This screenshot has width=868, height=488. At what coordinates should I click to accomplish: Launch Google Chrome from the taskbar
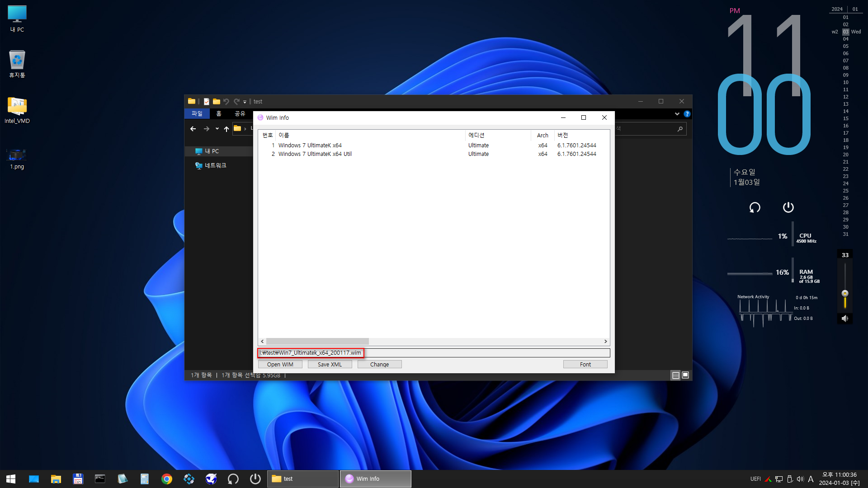click(x=167, y=479)
